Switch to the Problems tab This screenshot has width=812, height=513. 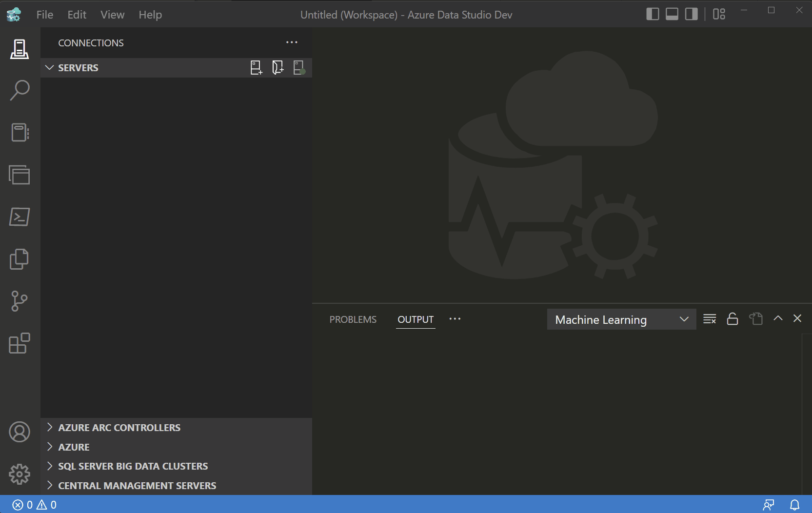pos(353,319)
